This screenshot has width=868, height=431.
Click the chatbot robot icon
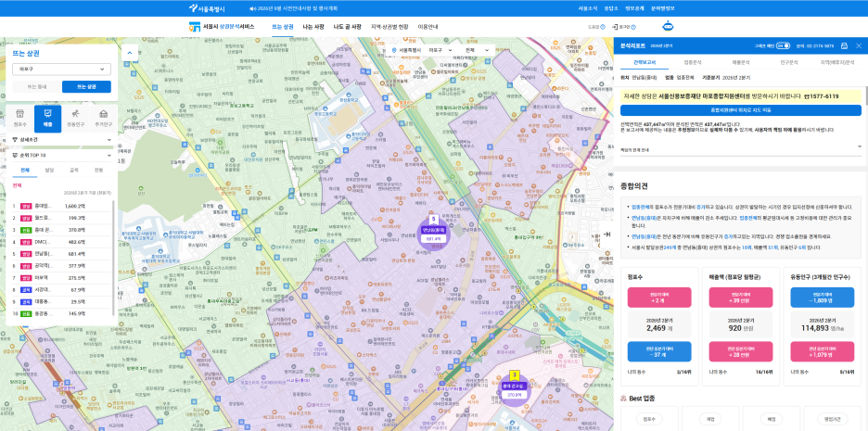667,25
